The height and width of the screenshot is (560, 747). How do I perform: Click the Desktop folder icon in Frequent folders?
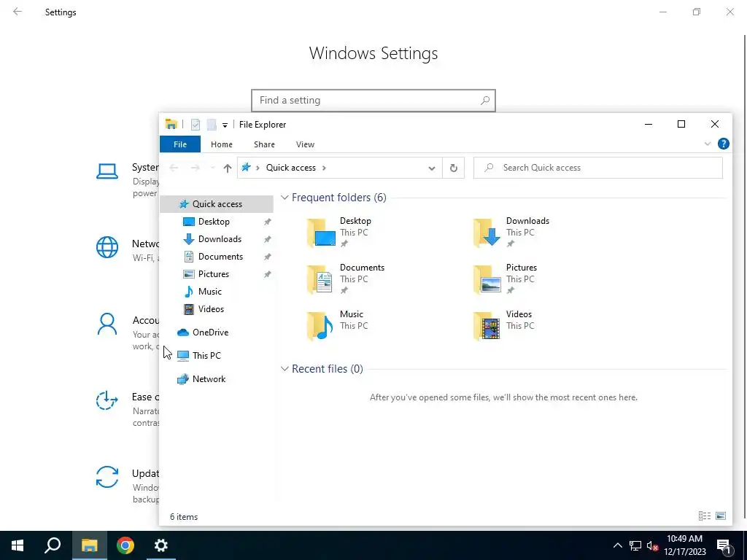(x=321, y=233)
